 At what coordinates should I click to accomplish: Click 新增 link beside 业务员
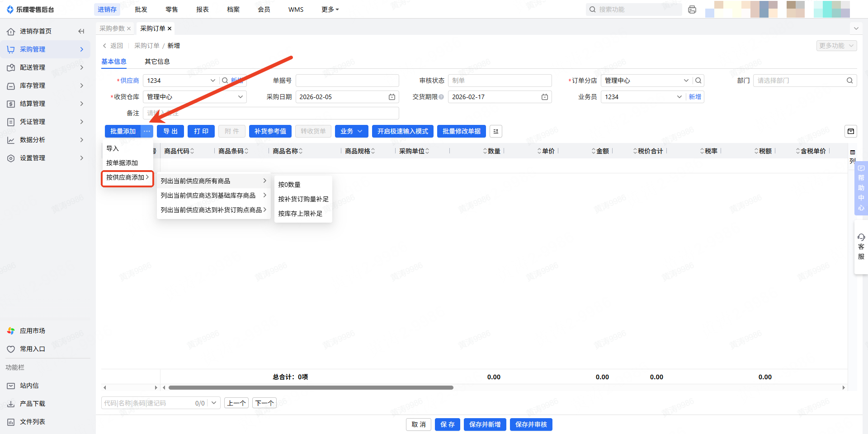[x=695, y=97]
